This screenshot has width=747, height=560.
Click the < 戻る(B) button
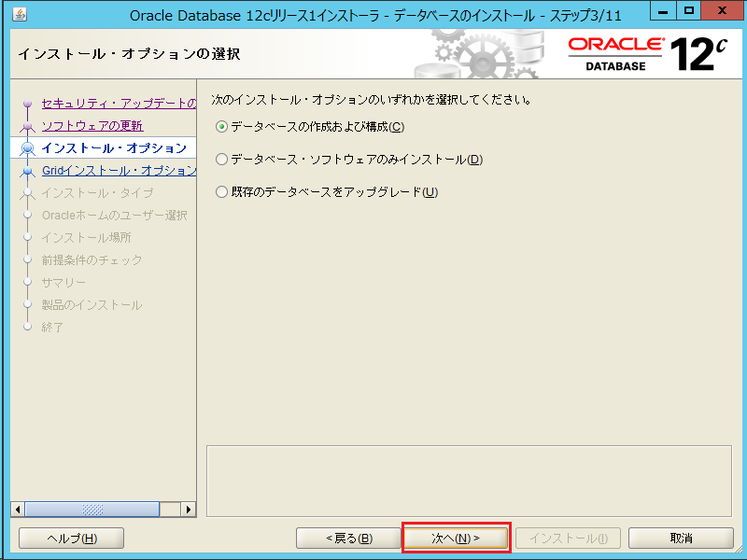(x=348, y=539)
